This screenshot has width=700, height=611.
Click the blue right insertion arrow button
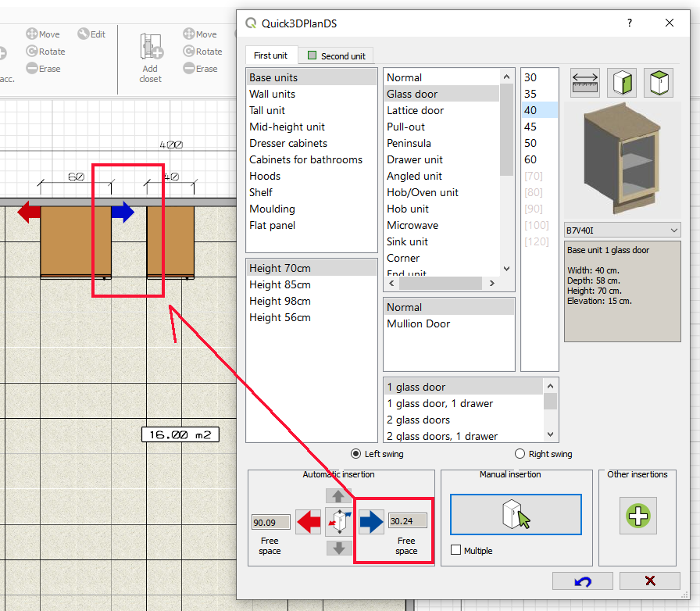click(x=371, y=522)
